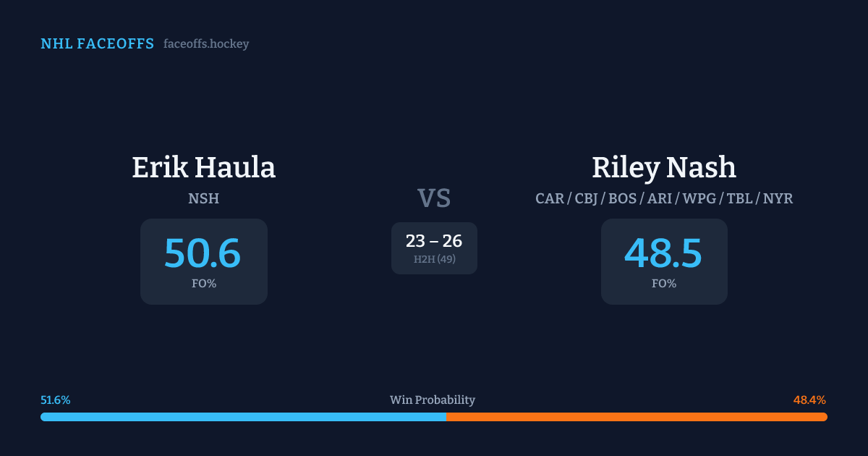Click the TBL team abbreviation
Viewport: 868px width, 456px height.
coord(738,198)
